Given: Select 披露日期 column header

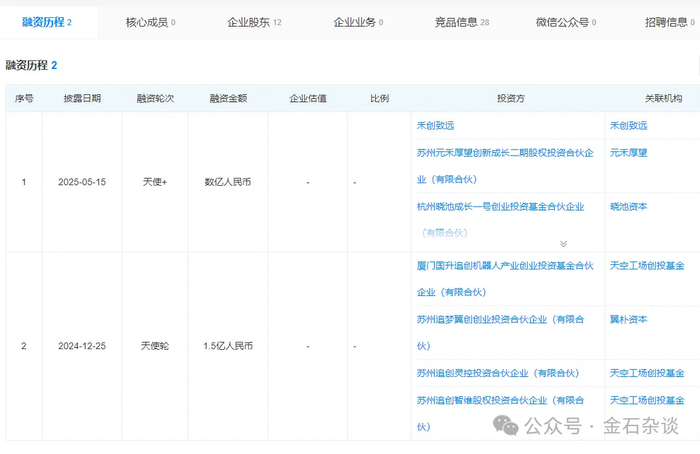Looking at the screenshot, I should [x=82, y=98].
